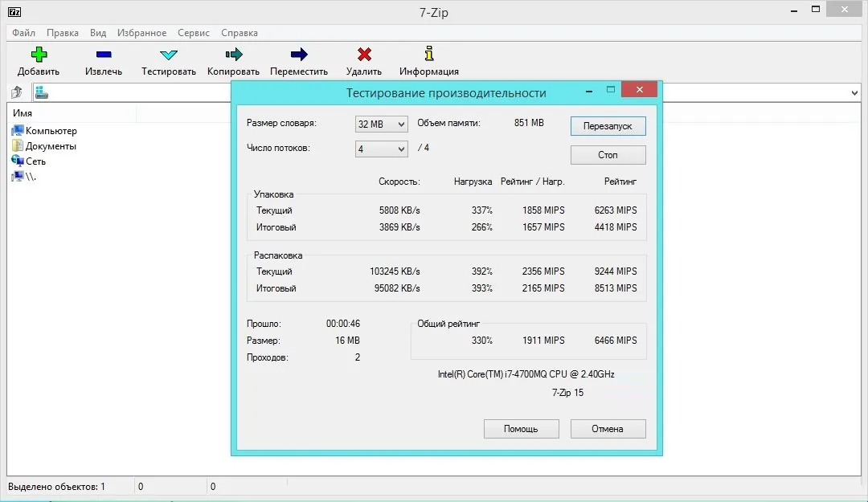The image size is (868, 502).
Task: Click the 851 MB memory volume value
Action: (529, 123)
